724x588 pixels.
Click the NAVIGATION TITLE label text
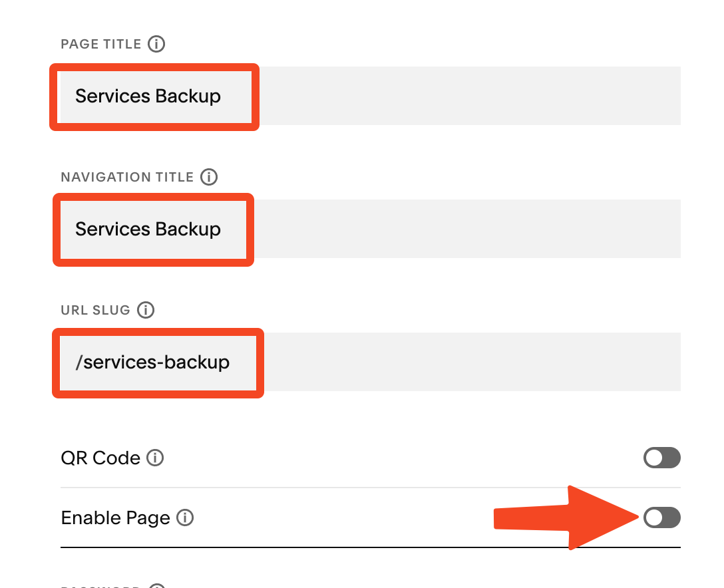click(127, 178)
